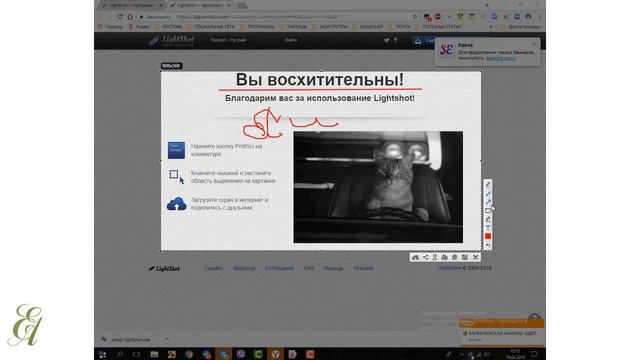Image resolution: width=640 pixels, height=360 pixels.
Task: Click the browser address bar
Action: coord(278,17)
